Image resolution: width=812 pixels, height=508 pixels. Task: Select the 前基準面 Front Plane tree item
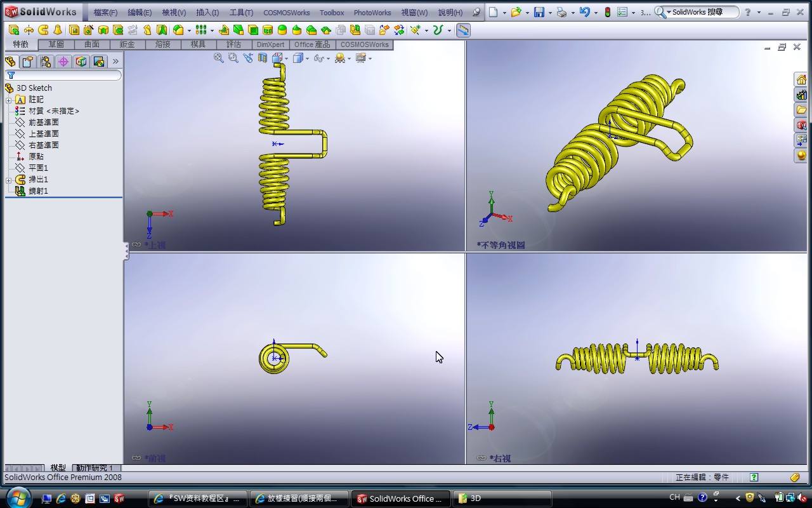pyautogui.click(x=43, y=123)
